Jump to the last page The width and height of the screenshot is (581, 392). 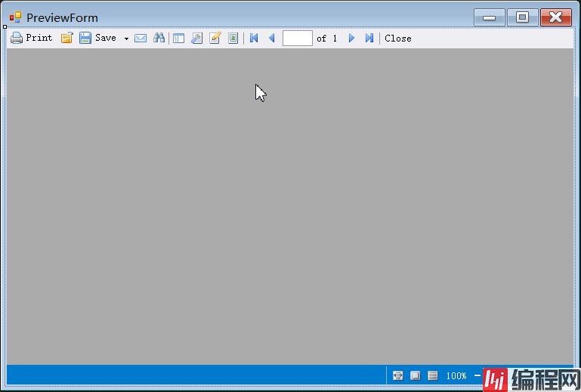(x=369, y=38)
